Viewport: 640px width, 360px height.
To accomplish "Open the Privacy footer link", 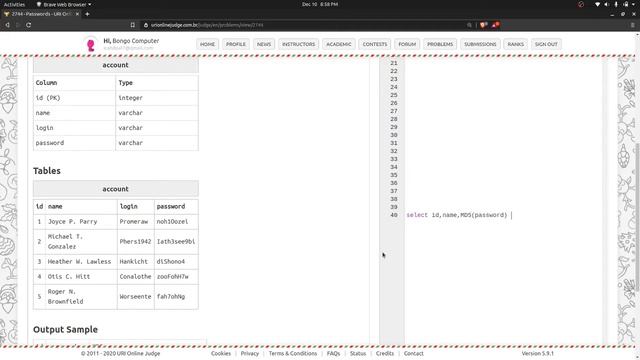I will tap(250, 353).
